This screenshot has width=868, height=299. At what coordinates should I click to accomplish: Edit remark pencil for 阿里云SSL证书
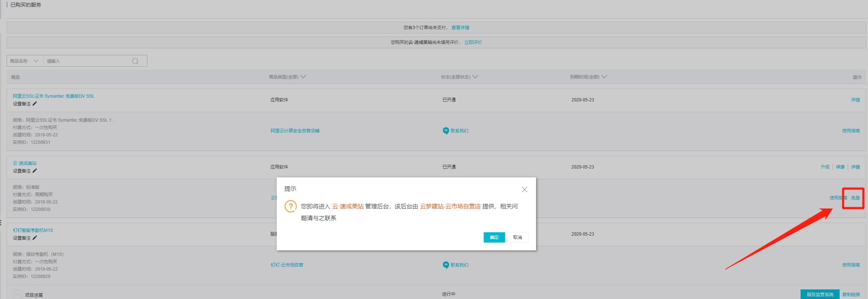[x=35, y=104]
